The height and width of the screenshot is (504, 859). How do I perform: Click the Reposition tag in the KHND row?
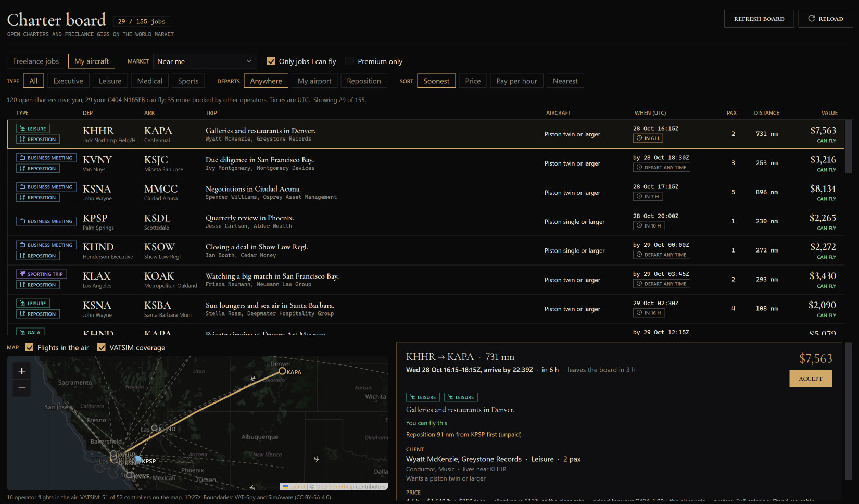38,256
